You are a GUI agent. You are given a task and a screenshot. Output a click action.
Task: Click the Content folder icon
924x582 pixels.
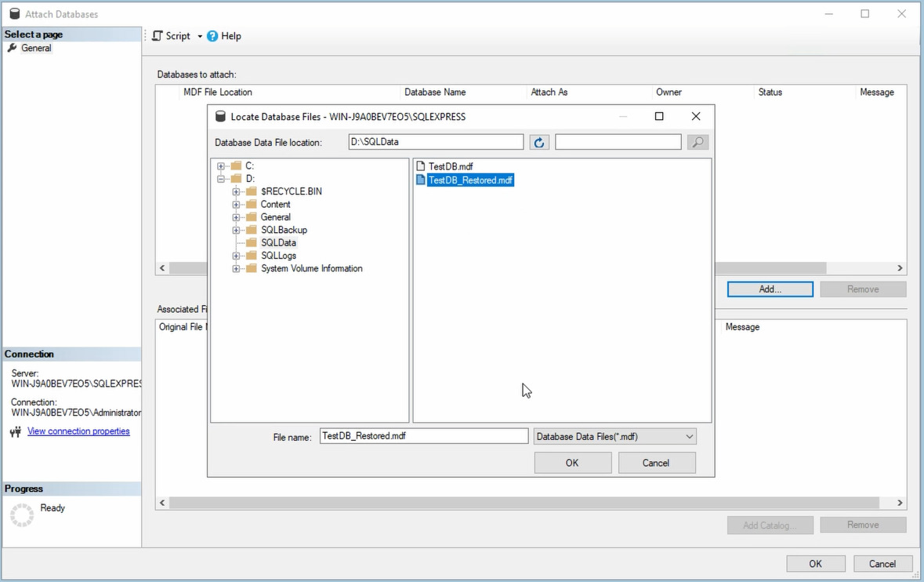[252, 204]
